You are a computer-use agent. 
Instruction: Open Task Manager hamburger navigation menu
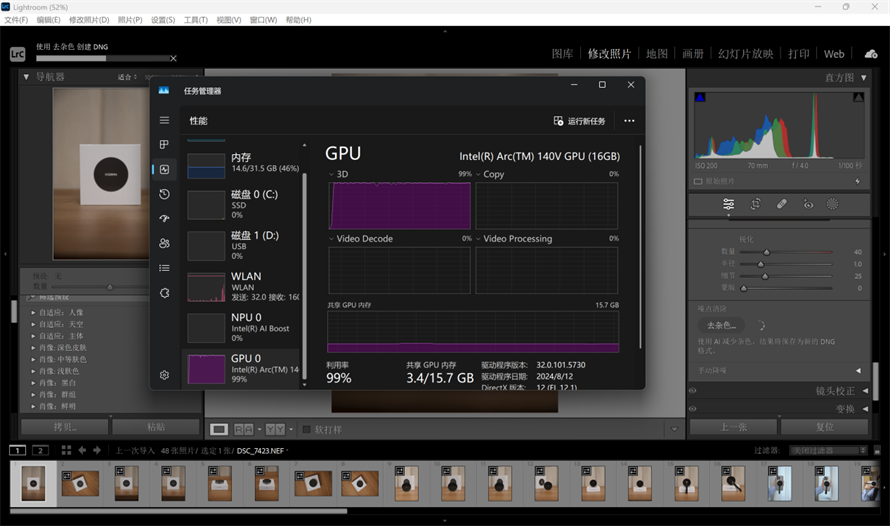coord(164,120)
